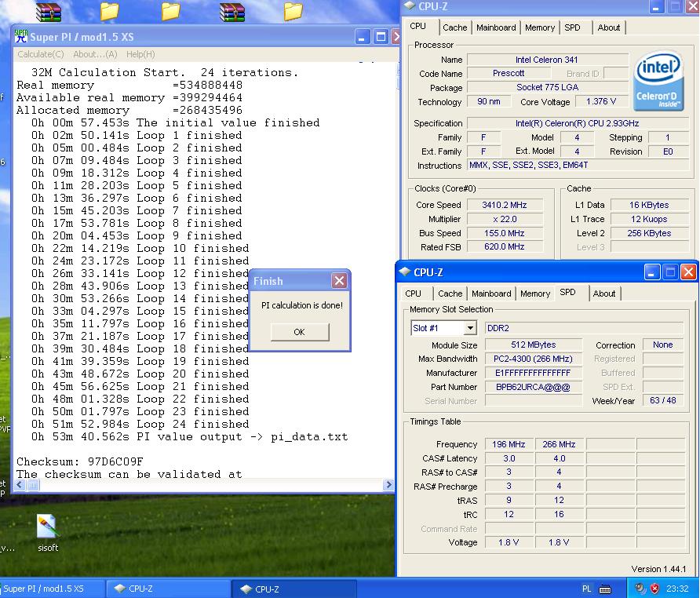Close the lower CPU-Z window

point(688,272)
